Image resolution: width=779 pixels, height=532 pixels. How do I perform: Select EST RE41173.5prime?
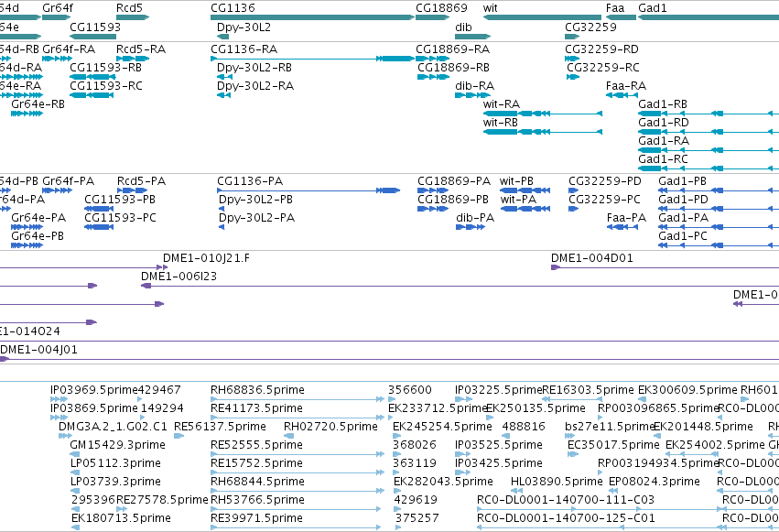[298, 418]
